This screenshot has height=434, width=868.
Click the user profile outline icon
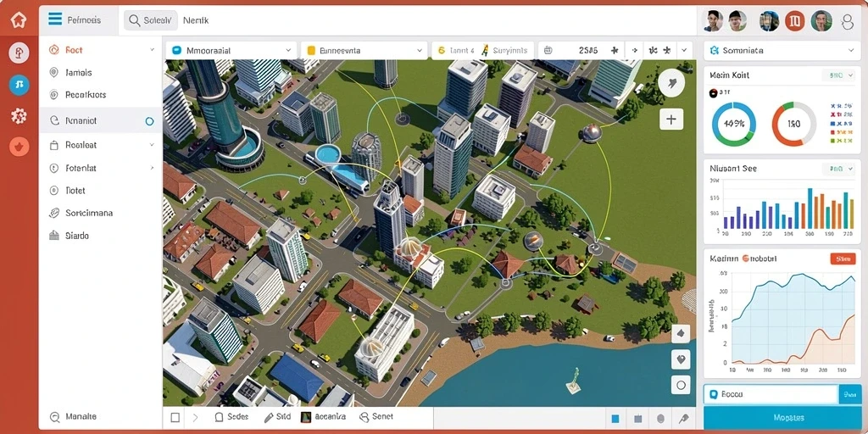(x=848, y=21)
